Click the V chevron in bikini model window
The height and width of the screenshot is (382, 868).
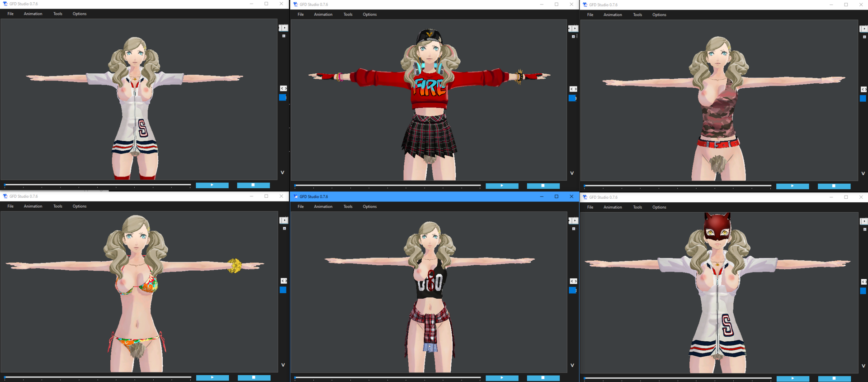[x=283, y=365]
